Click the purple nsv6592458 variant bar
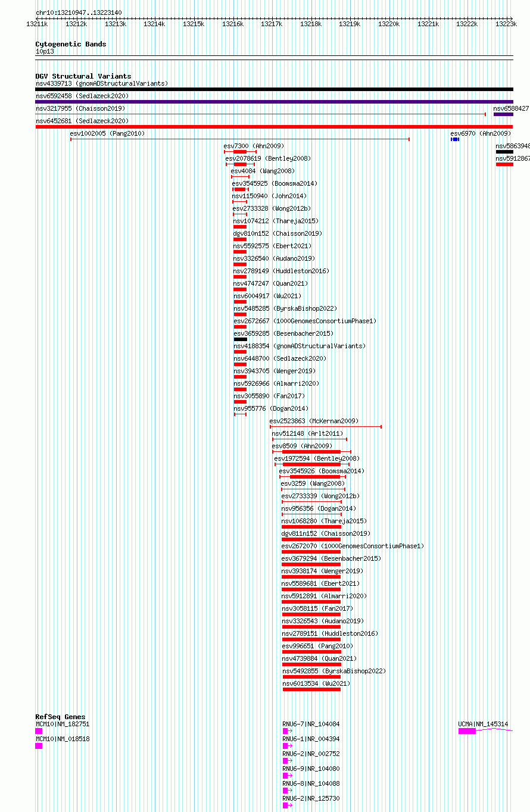 tap(275, 102)
